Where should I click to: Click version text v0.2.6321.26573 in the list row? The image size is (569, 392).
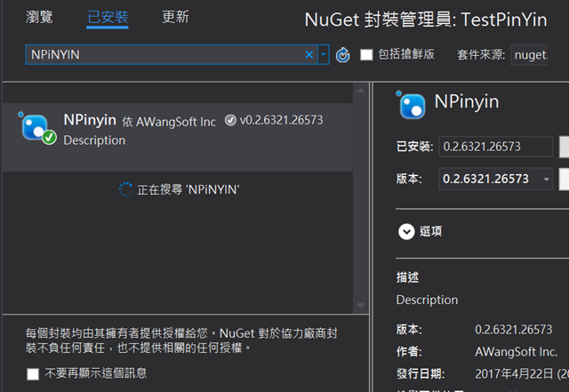[281, 120]
